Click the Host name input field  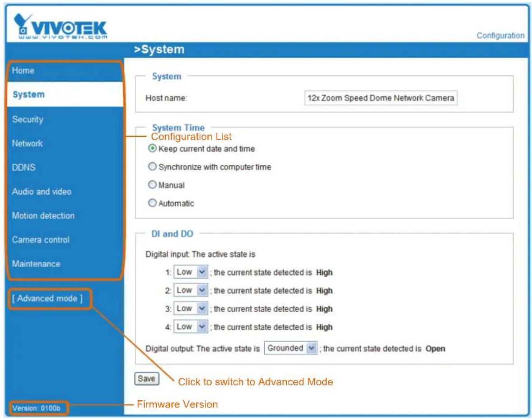381,98
